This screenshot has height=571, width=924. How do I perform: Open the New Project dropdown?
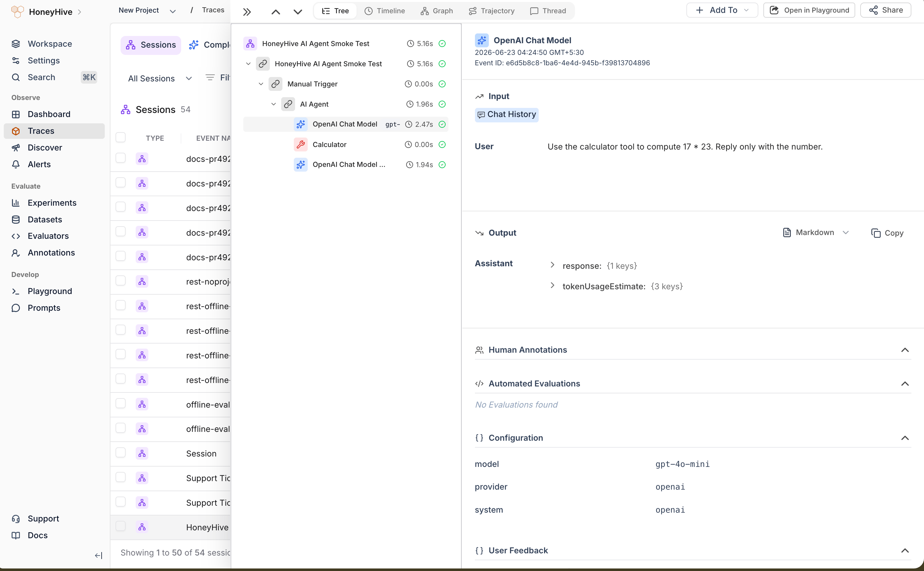[147, 11]
